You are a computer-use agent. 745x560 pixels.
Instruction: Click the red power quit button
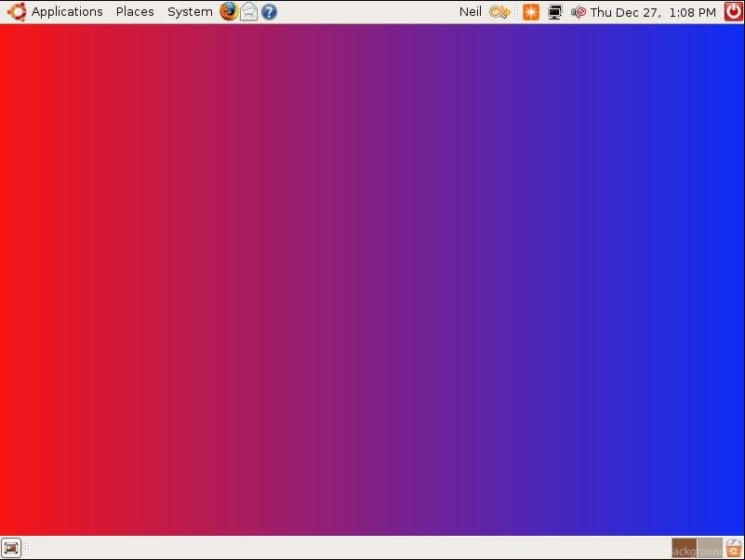coord(734,12)
